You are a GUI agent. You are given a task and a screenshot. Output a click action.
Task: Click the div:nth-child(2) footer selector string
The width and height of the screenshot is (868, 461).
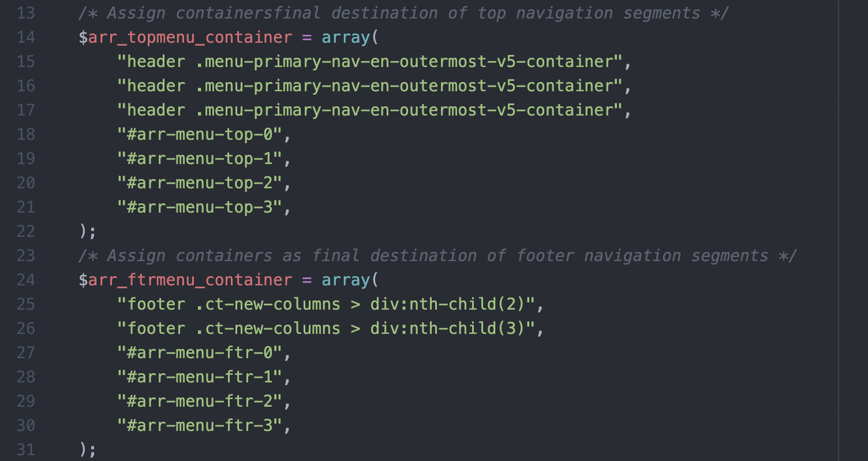pos(327,304)
